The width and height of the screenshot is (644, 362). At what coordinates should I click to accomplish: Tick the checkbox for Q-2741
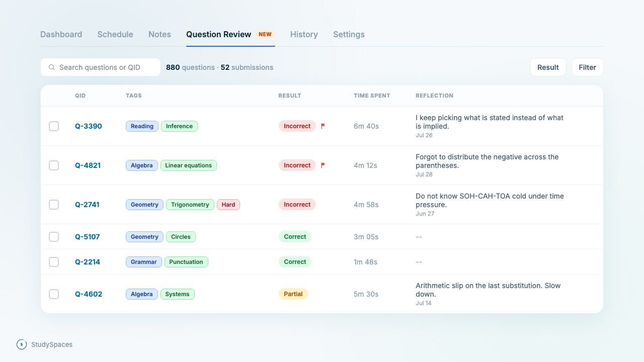pyautogui.click(x=54, y=205)
